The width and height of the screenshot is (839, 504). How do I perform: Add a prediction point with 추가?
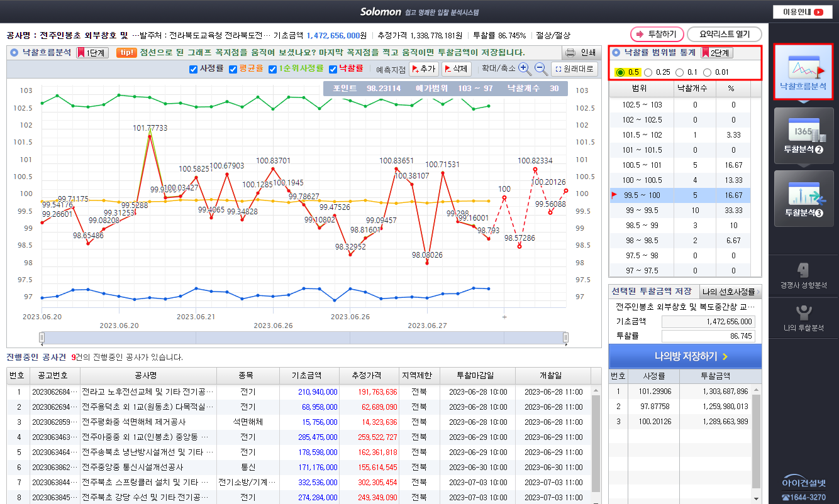coord(424,69)
